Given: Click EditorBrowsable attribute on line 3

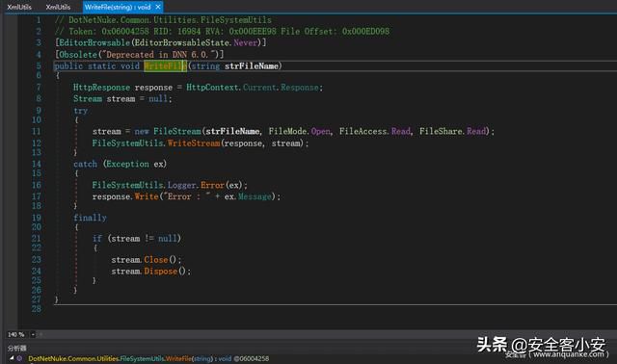Looking at the screenshot, I should pos(94,42).
